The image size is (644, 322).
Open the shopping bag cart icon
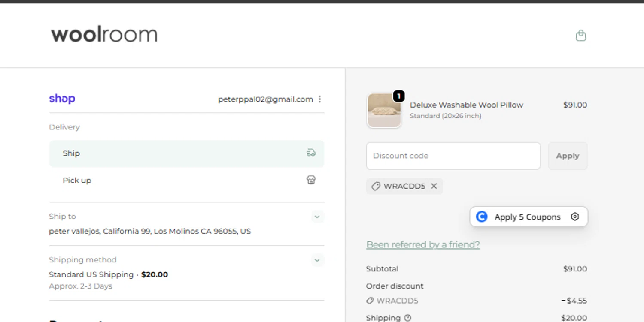tap(581, 35)
